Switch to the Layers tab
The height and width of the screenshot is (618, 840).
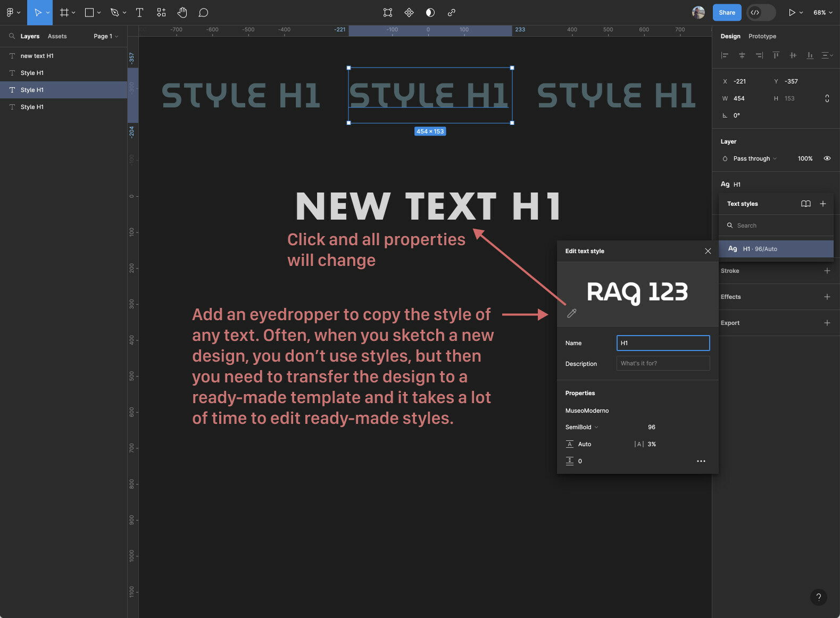30,36
